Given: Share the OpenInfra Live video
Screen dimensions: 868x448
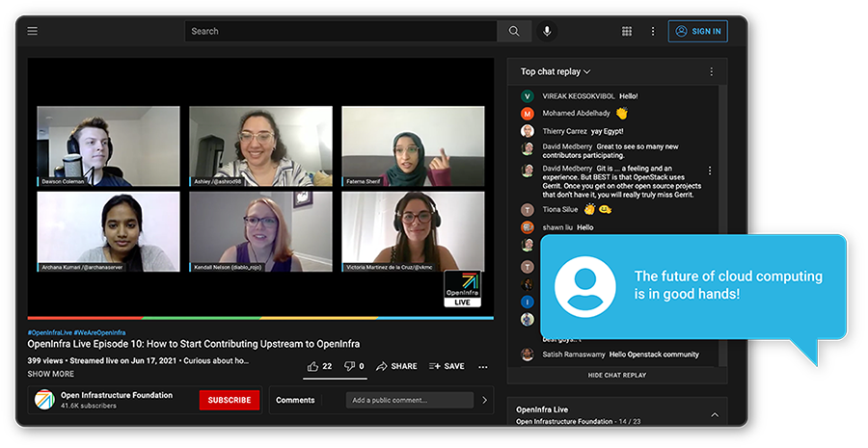Looking at the screenshot, I should [396, 366].
